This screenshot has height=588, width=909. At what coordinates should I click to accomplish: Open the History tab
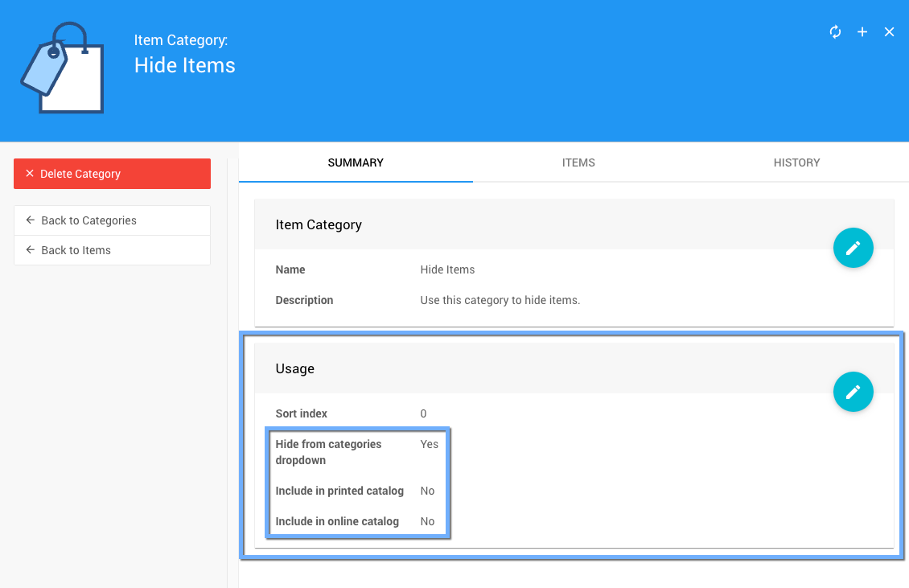click(796, 162)
